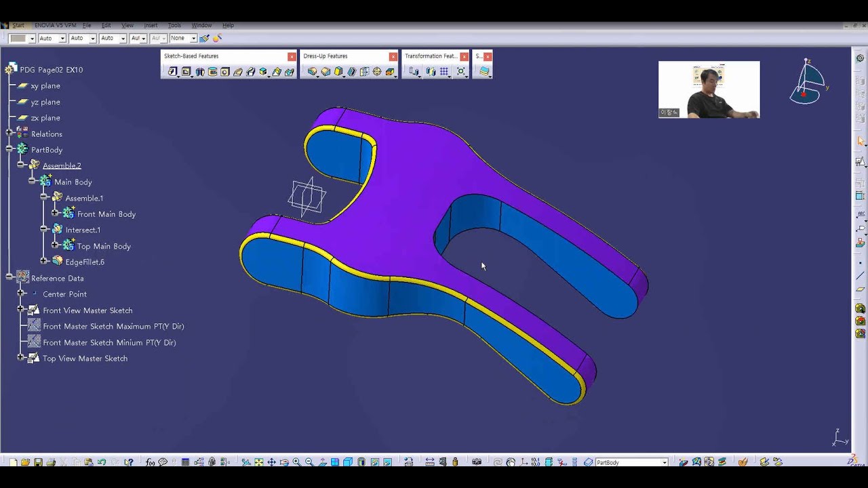Expand the Front Main Body node
The width and height of the screenshot is (868, 488).
coord(55,213)
